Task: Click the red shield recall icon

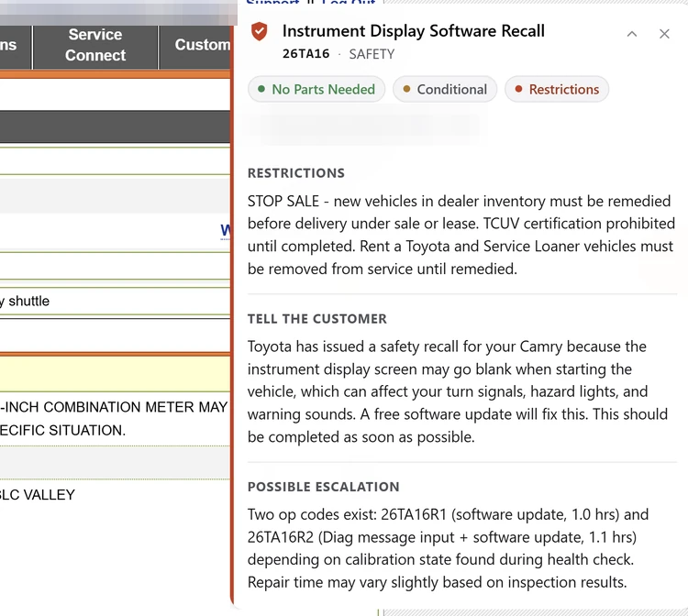Action: pos(259,31)
